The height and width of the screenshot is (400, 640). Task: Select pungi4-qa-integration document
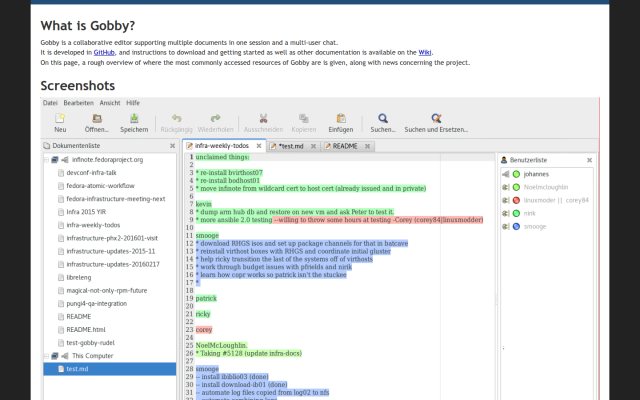click(x=96, y=304)
